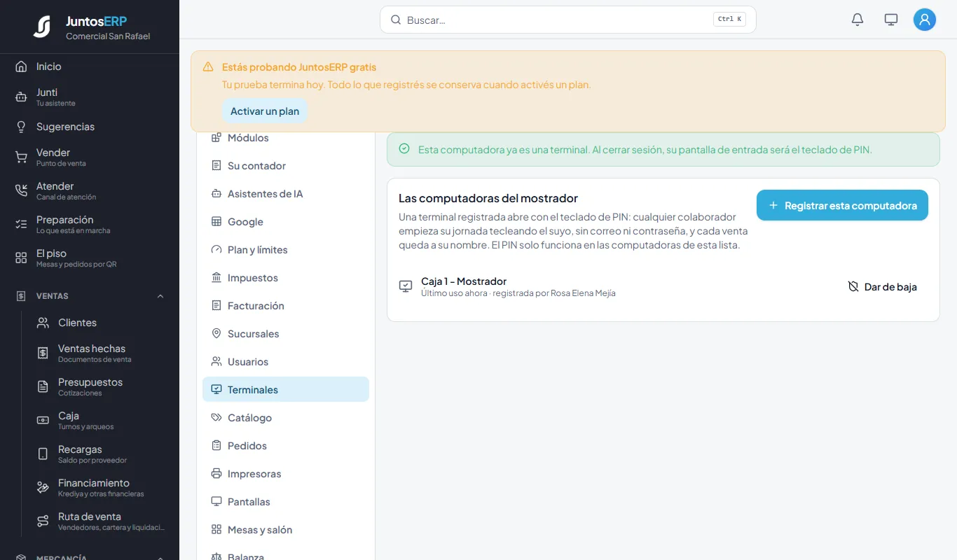The height and width of the screenshot is (560, 957).
Task: Open the notifications bell icon
Action: [858, 20]
